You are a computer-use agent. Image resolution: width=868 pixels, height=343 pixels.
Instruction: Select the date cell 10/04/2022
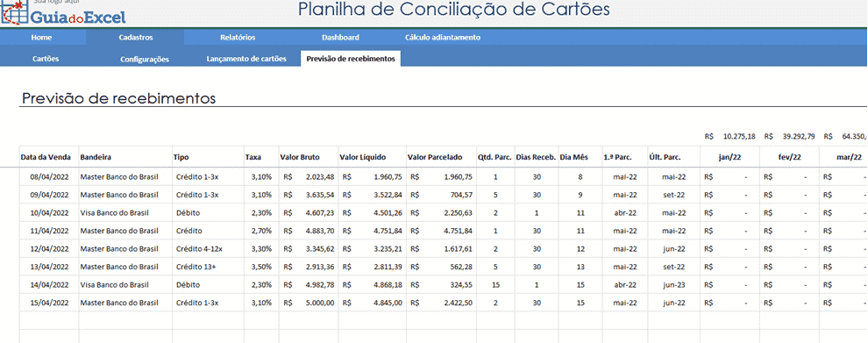point(49,212)
